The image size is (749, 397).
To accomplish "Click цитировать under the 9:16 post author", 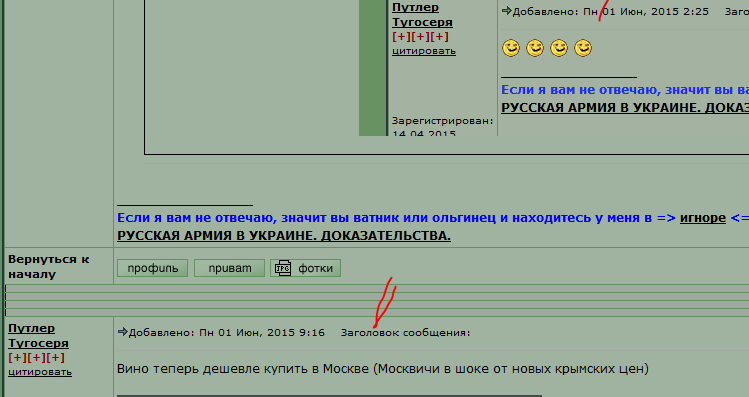I will click(x=40, y=372).
